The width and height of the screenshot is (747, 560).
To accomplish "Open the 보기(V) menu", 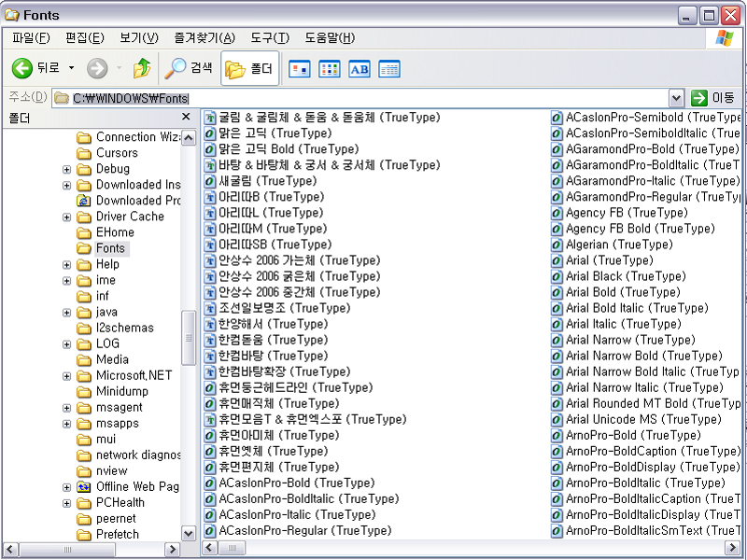I will point(139,38).
